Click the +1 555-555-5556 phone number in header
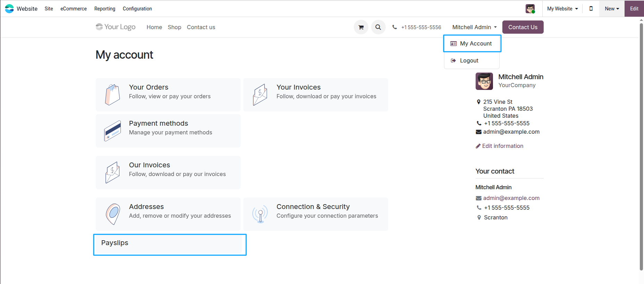Image resolution: width=644 pixels, height=284 pixels. 421,27
